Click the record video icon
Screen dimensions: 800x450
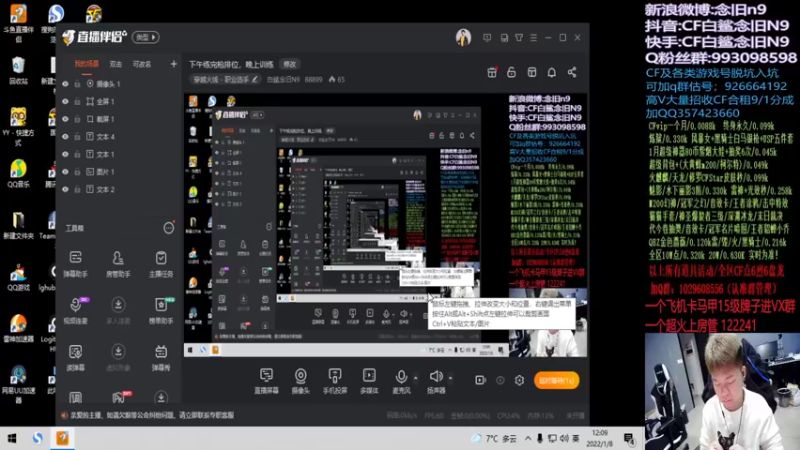(480, 380)
